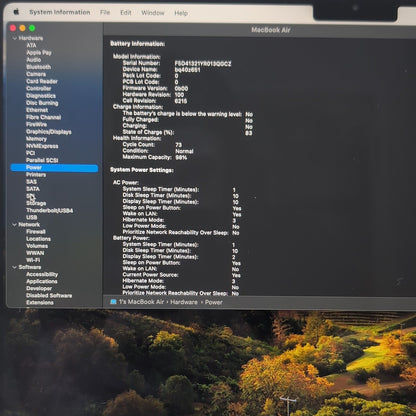Select Bluetooth in the sidebar
The height and width of the screenshot is (416, 416).
(39, 67)
